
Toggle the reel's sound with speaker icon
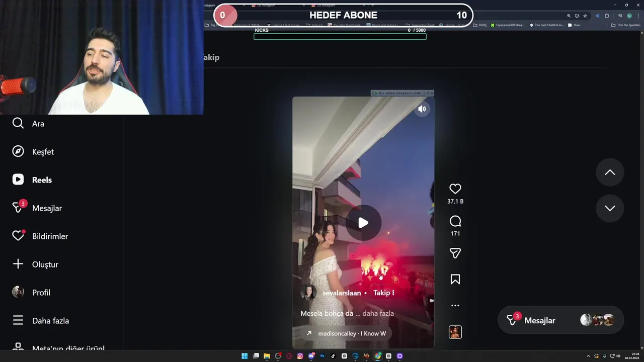click(422, 109)
